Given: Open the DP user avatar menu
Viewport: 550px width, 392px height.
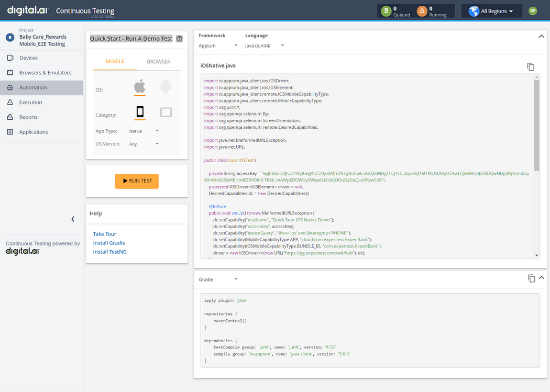Looking at the screenshot, I should [x=533, y=11].
